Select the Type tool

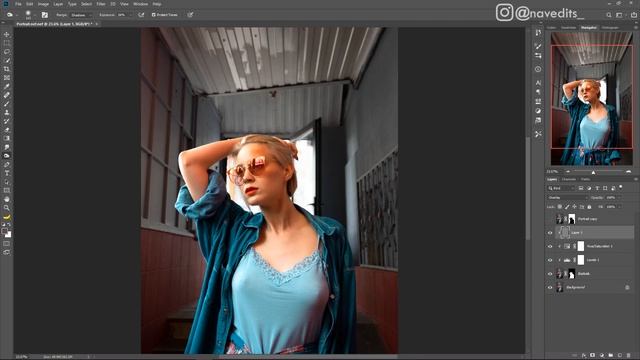tap(7, 173)
